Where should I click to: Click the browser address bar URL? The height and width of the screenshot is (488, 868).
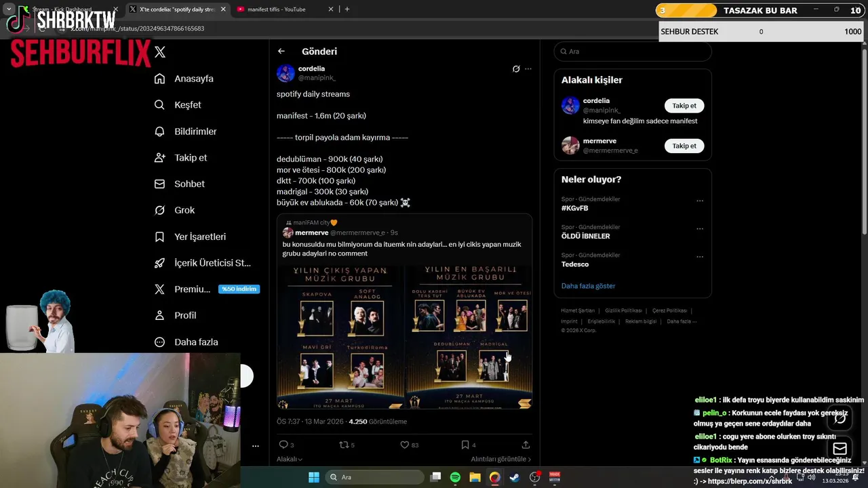click(136, 28)
